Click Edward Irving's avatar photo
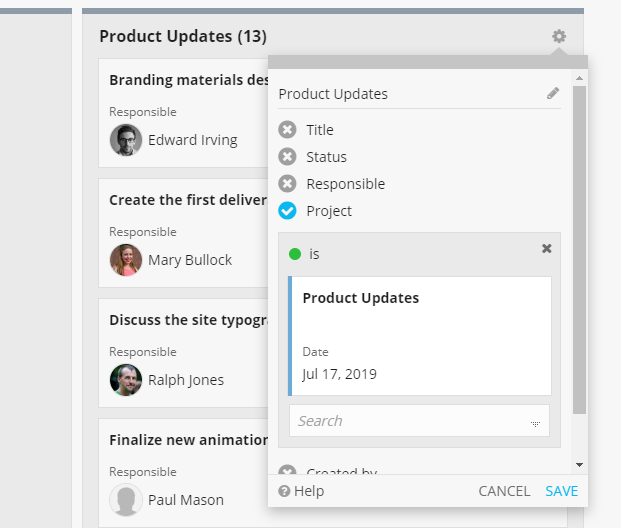This screenshot has height=528, width=621. tap(126, 140)
